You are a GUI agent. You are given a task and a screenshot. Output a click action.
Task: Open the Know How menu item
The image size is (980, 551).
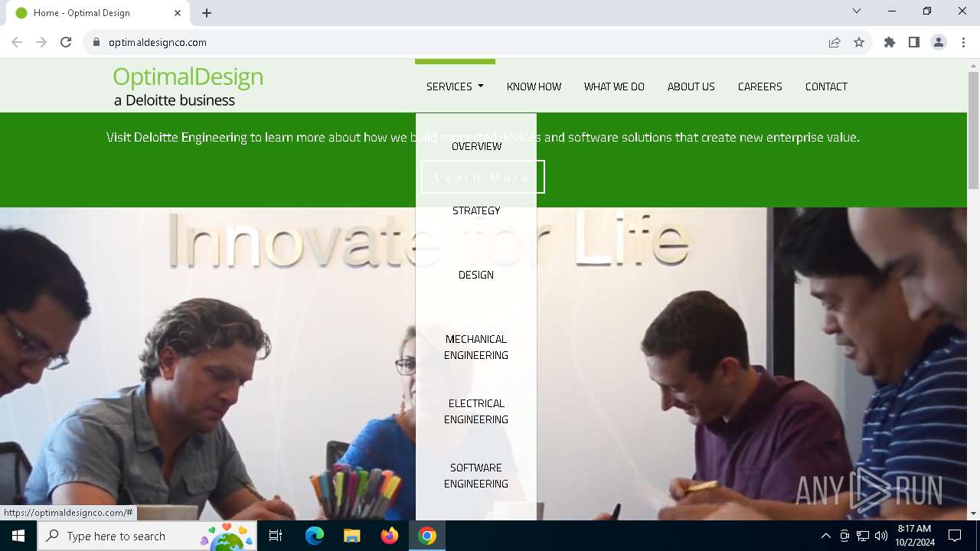click(534, 86)
